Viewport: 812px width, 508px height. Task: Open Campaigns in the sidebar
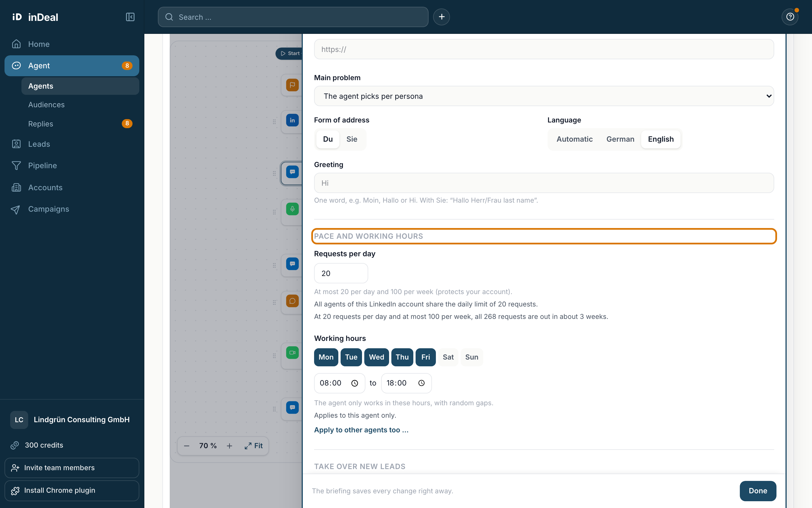(72, 209)
